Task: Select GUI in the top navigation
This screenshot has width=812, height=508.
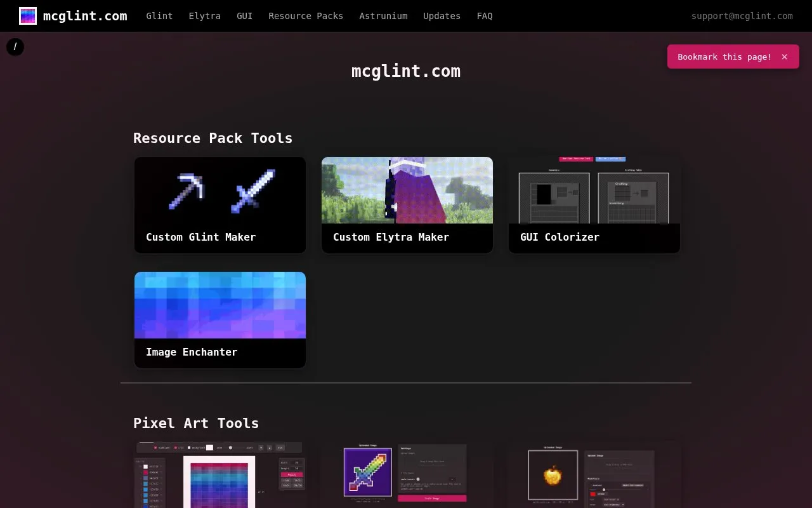Action: (x=245, y=16)
